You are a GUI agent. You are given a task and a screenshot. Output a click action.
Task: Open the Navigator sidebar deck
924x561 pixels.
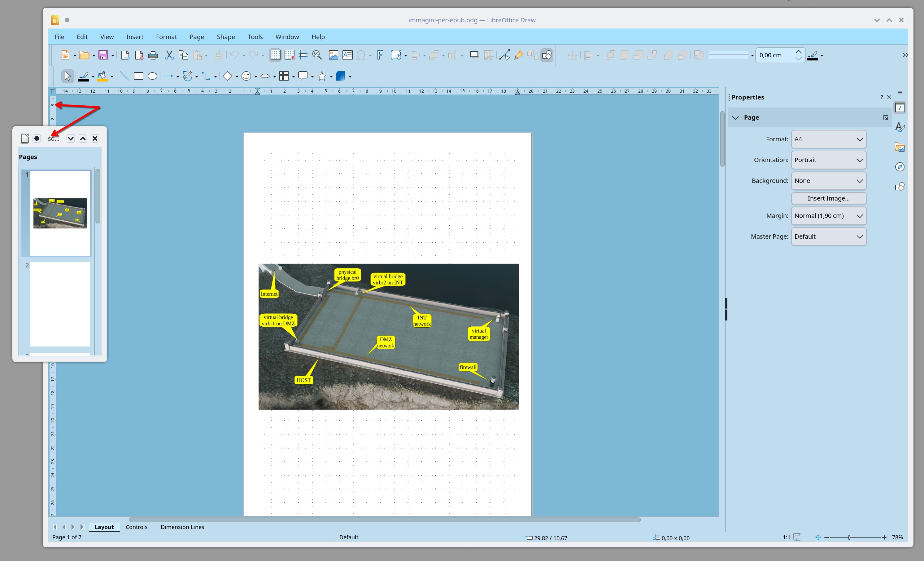(900, 167)
